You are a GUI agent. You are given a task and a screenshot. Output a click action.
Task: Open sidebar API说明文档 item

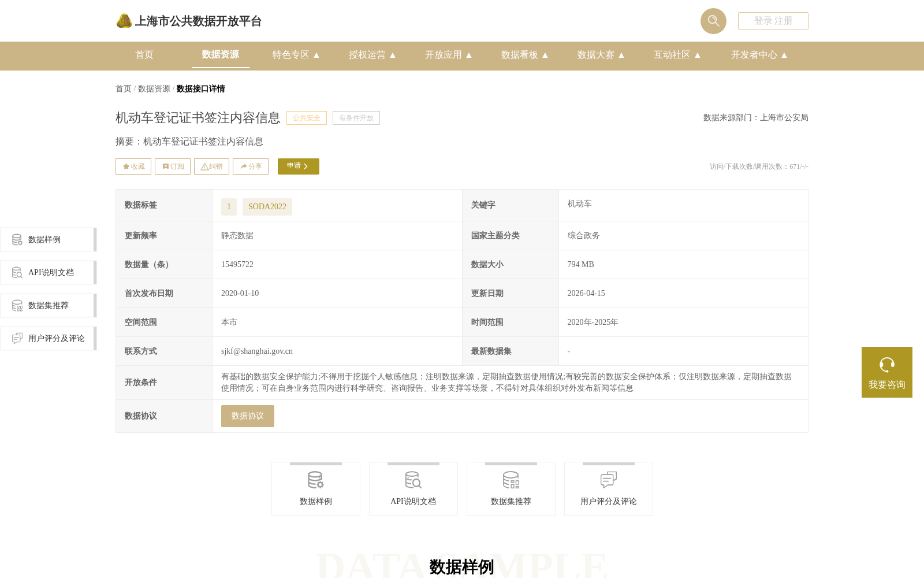48,273
